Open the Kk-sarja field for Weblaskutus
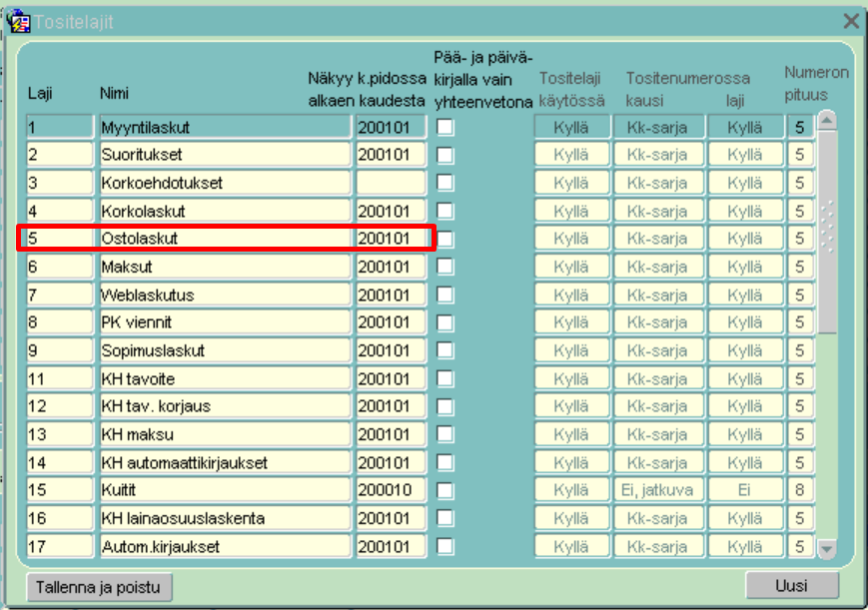This screenshot has width=868, height=610. click(658, 296)
